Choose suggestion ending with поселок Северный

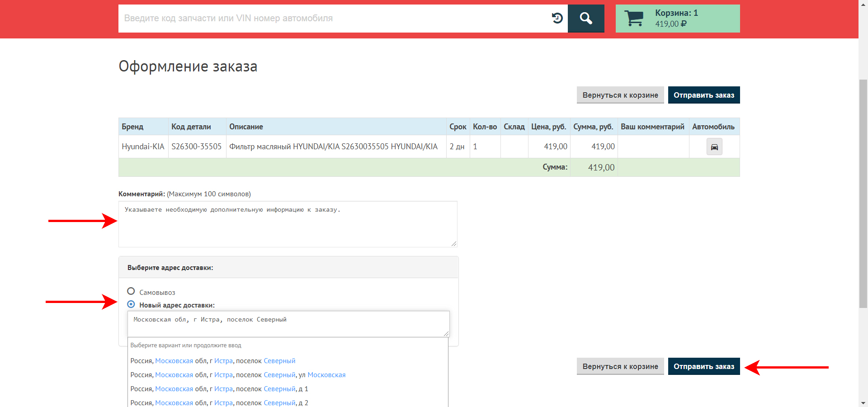288,361
